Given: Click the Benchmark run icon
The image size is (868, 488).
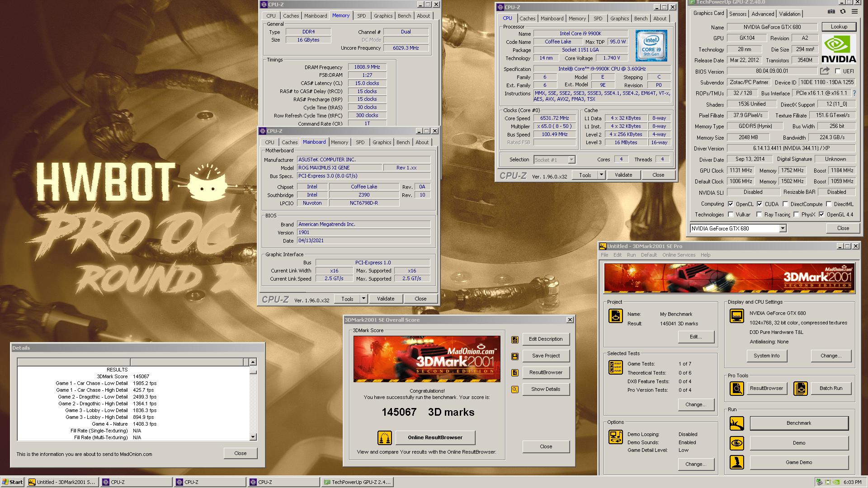Looking at the screenshot, I should pyautogui.click(x=736, y=423).
